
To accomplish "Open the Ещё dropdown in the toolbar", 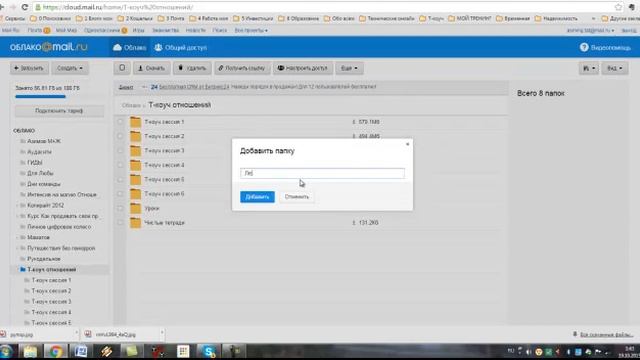I will (349, 68).
